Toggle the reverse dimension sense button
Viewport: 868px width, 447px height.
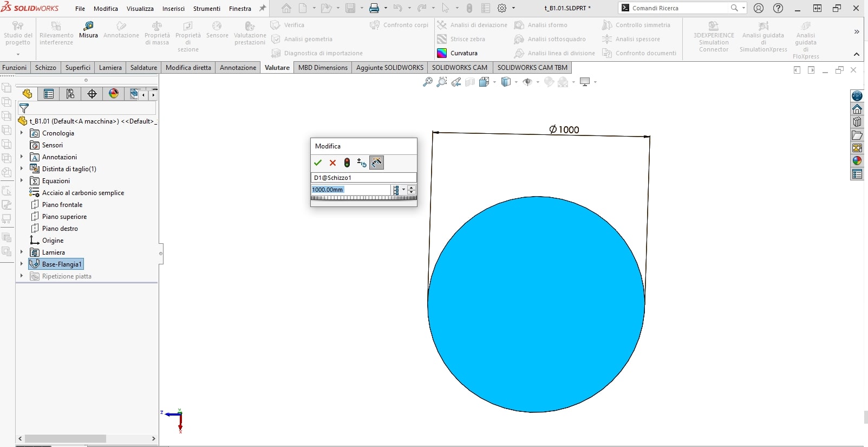[362, 163]
